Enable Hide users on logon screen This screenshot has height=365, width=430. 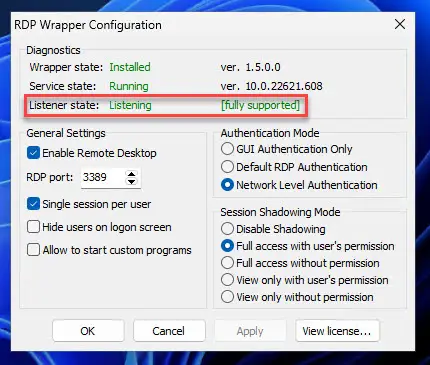(x=33, y=227)
